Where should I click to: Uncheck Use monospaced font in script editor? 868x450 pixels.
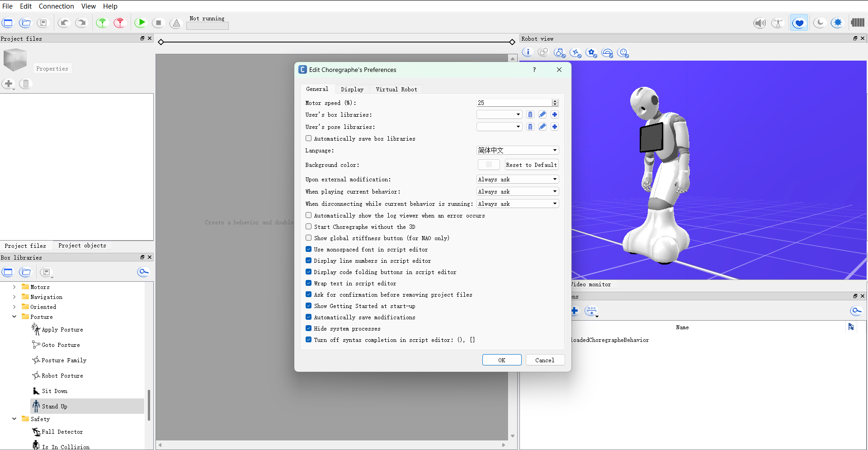(x=308, y=249)
